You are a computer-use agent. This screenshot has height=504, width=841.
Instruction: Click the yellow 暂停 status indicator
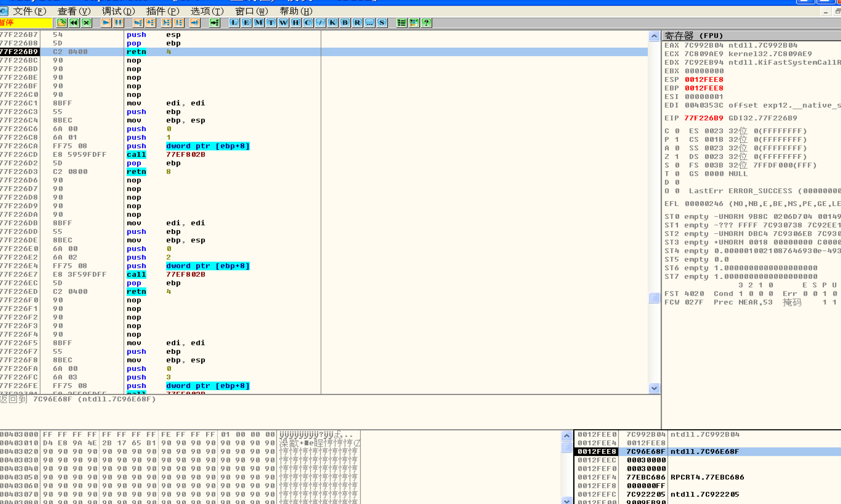pyautogui.click(x=26, y=23)
